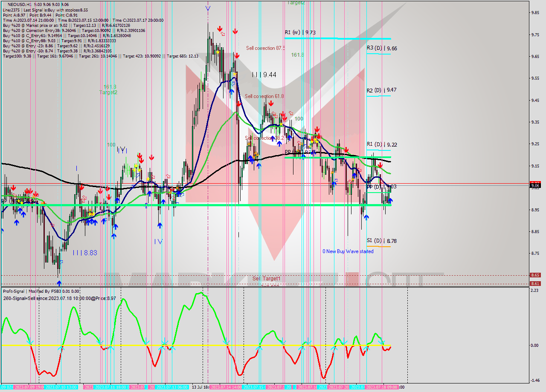Viewport: 546px width, 392px height.
Task: Click the 2023.07.10 13:00 date marker
Action: (61, 387)
